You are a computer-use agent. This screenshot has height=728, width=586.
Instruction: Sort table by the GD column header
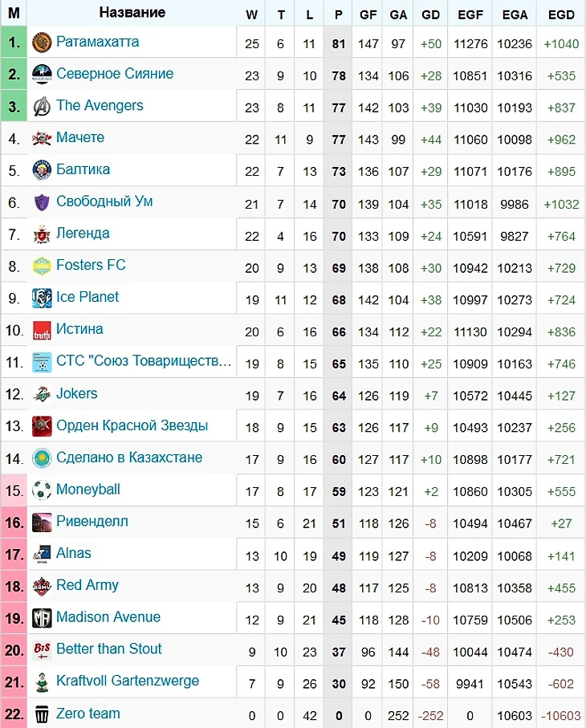(430, 14)
